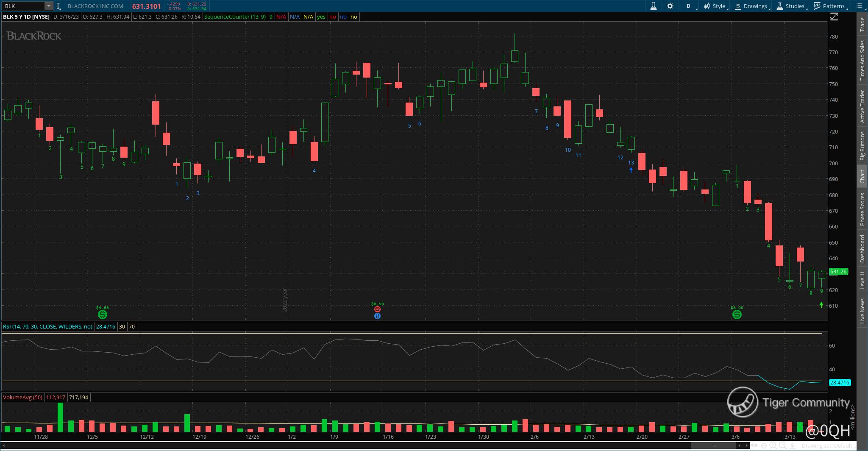
Task: Click the bid price B: 631.22
Action: 197,4
